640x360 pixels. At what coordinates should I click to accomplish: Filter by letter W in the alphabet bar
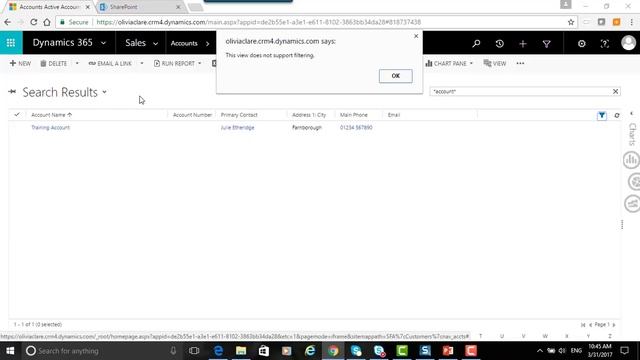point(545,336)
